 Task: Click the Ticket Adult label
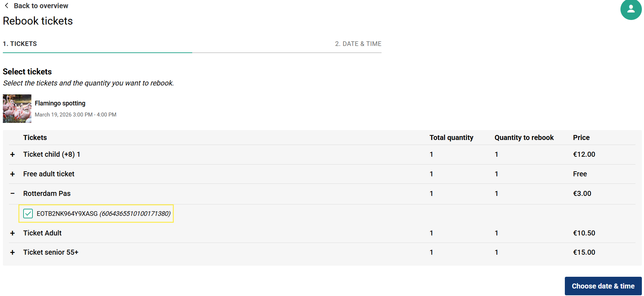point(42,233)
